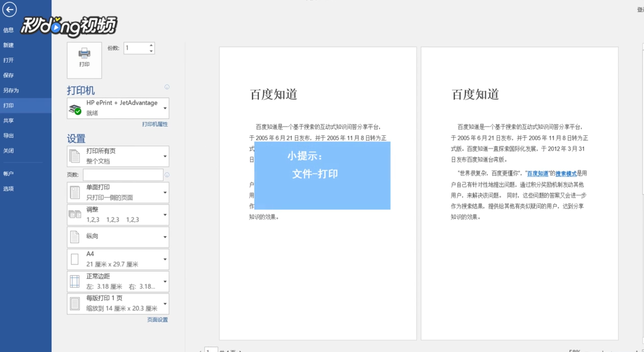The height and width of the screenshot is (352, 644).
Task: Click the document pages icon beside 打印所有页
Action: (x=75, y=156)
